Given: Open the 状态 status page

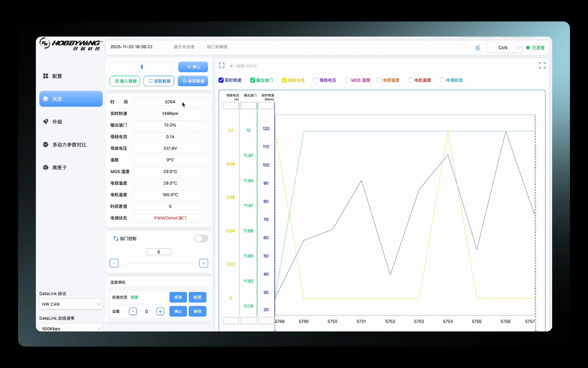Looking at the screenshot, I should (x=71, y=99).
